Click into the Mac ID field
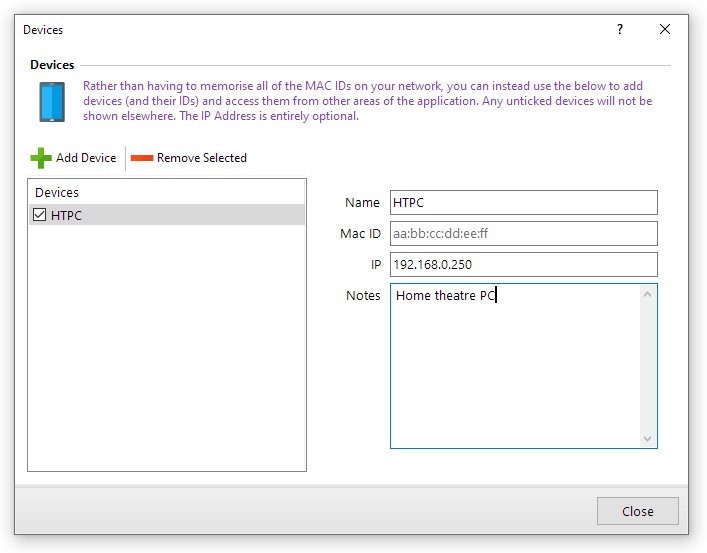Viewport: 707px width, 553px height. tap(523, 234)
